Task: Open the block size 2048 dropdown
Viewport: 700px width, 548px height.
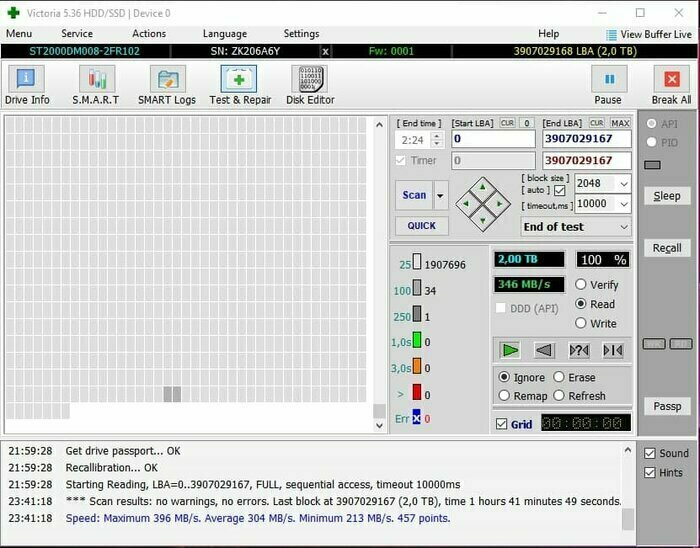Action: (x=624, y=183)
